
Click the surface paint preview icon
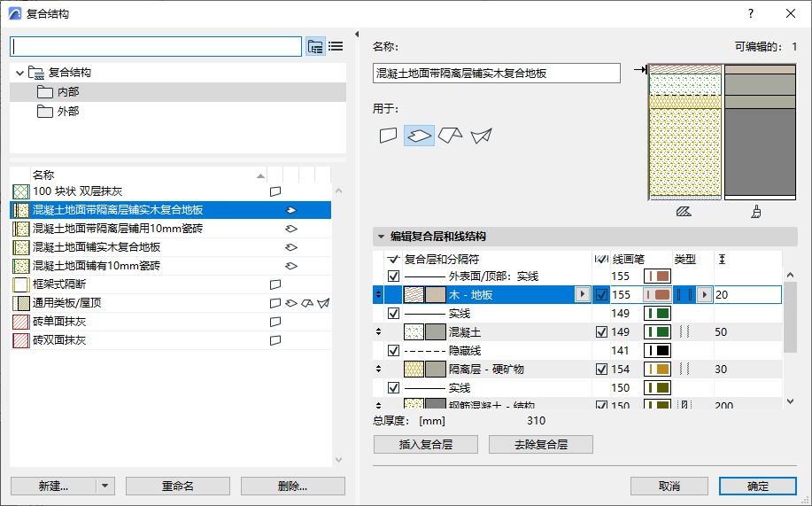point(756,212)
